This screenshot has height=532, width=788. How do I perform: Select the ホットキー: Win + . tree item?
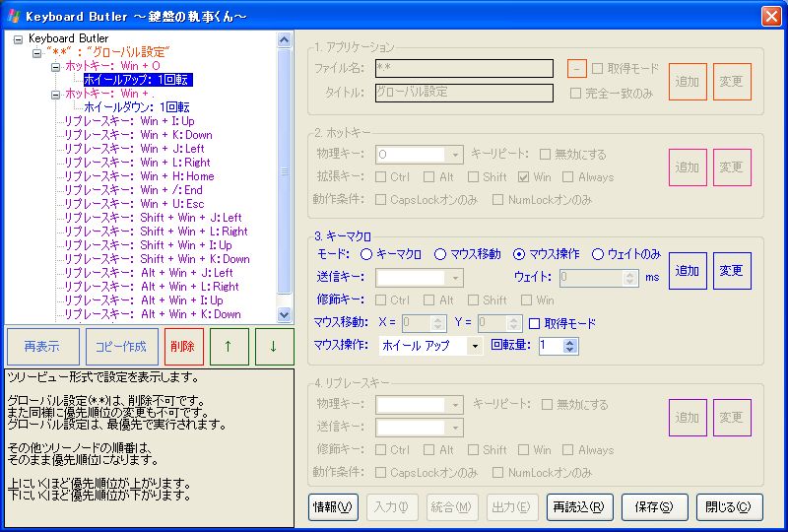click(x=109, y=94)
